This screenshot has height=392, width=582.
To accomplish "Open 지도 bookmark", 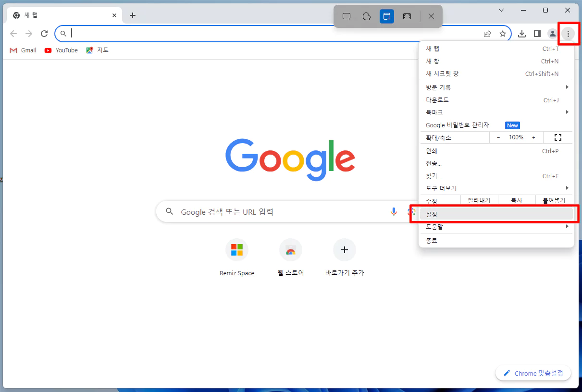I will click(97, 50).
